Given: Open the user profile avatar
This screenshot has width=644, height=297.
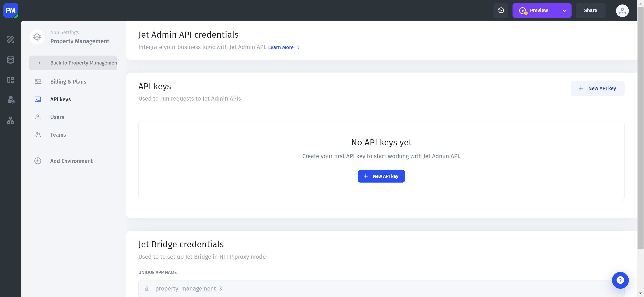Looking at the screenshot, I should [x=622, y=11].
